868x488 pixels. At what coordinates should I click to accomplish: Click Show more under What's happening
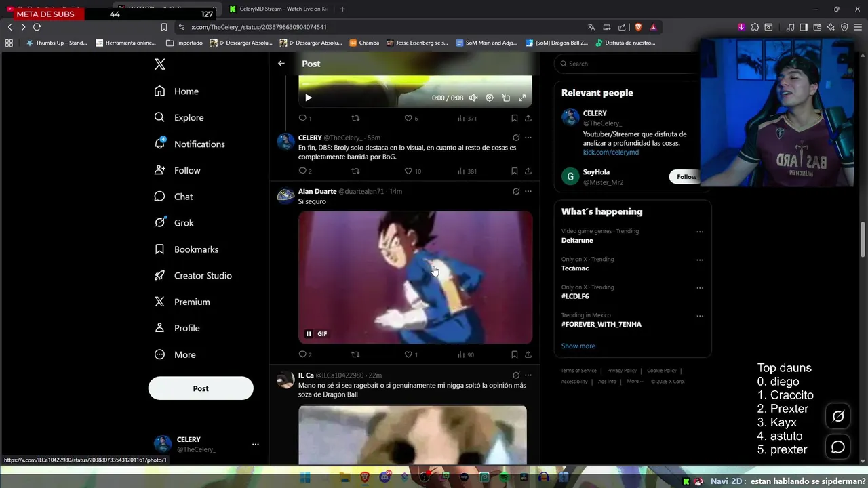(x=578, y=346)
